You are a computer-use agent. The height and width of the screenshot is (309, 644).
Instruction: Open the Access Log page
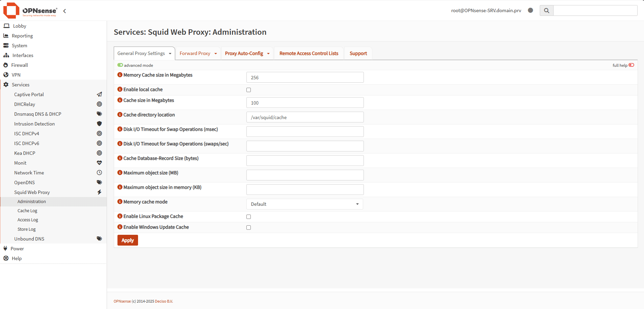pyautogui.click(x=28, y=220)
